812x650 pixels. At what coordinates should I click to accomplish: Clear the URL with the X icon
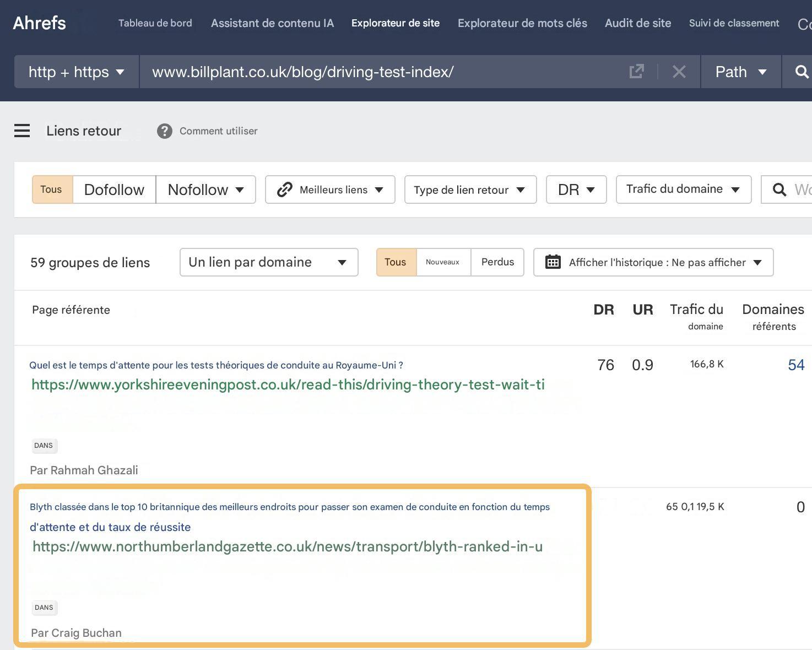tap(679, 72)
